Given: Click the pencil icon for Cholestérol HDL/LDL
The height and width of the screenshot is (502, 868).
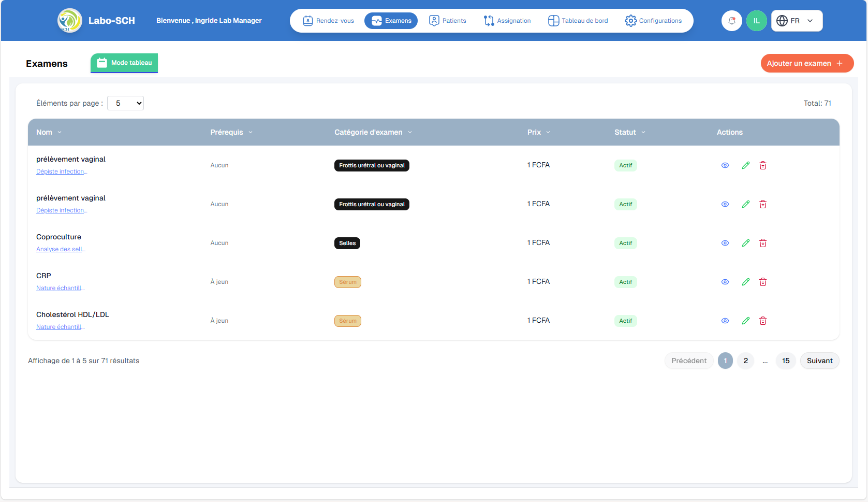Looking at the screenshot, I should tap(745, 321).
